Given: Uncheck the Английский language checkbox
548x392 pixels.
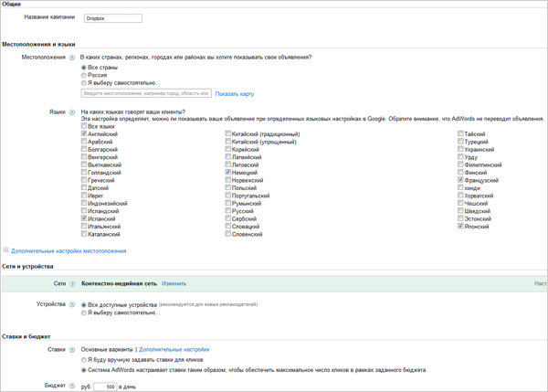Looking at the screenshot, I should pyautogui.click(x=85, y=134).
